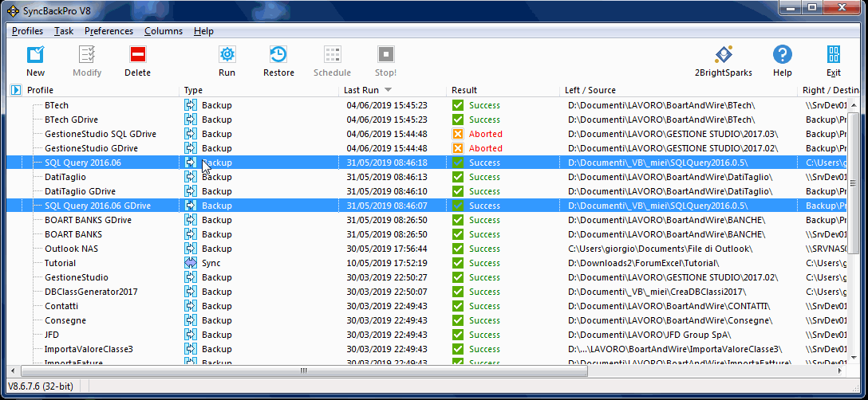Click the orange Aborted icon for GestioneStudio SQL GDrive
Viewport: 868px width, 400px height.
[457, 134]
